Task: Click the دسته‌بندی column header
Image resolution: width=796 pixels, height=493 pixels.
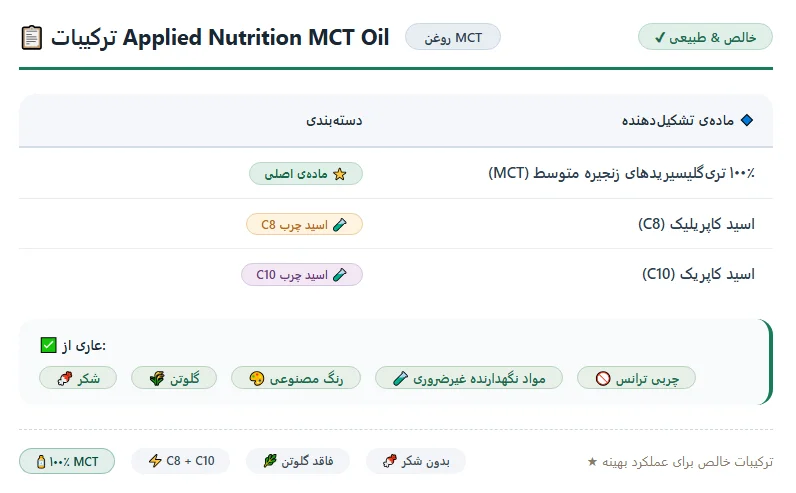Action: click(x=334, y=120)
